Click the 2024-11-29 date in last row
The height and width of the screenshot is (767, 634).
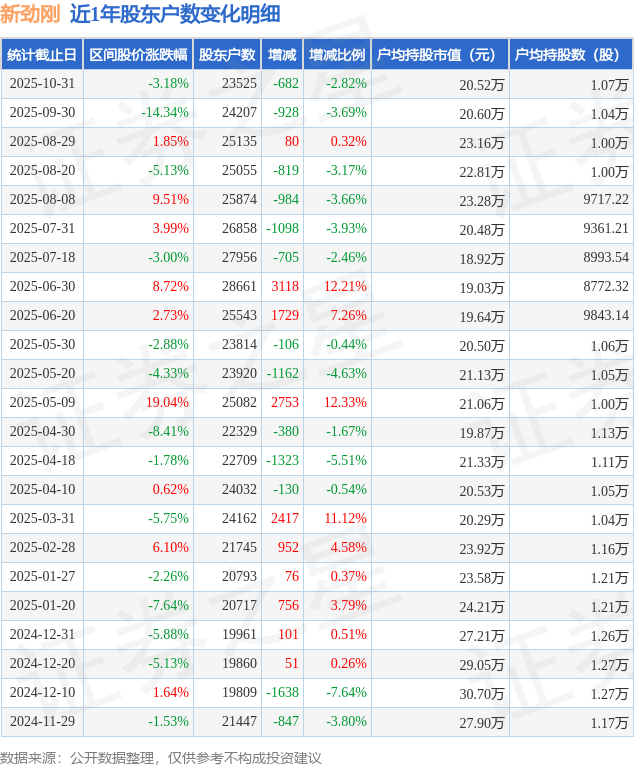click(x=42, y=722)
